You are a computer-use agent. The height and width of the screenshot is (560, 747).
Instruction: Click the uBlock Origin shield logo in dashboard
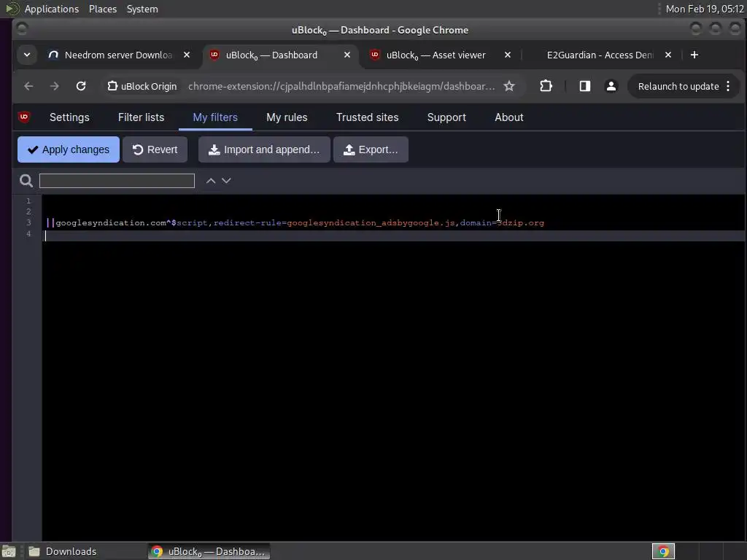tap(24, 117)
